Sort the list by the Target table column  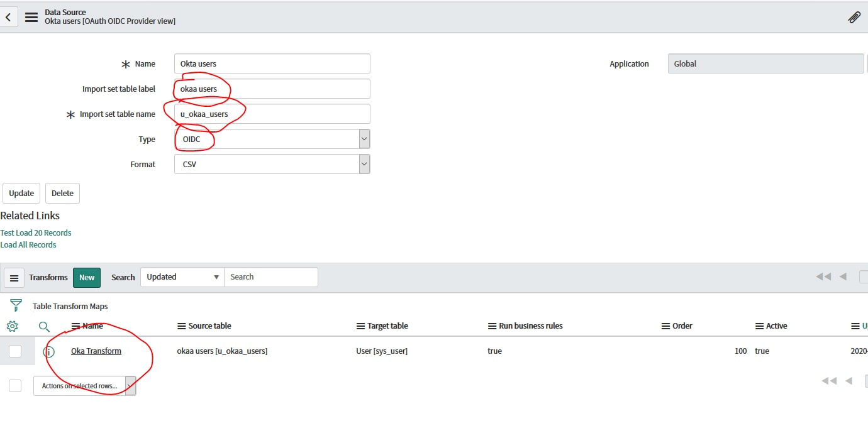point(387,325)
